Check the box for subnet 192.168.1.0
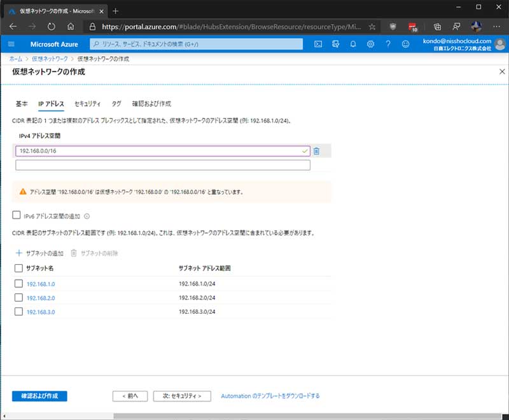This screenshot has width=509, height=420. (x=18, y=284)
